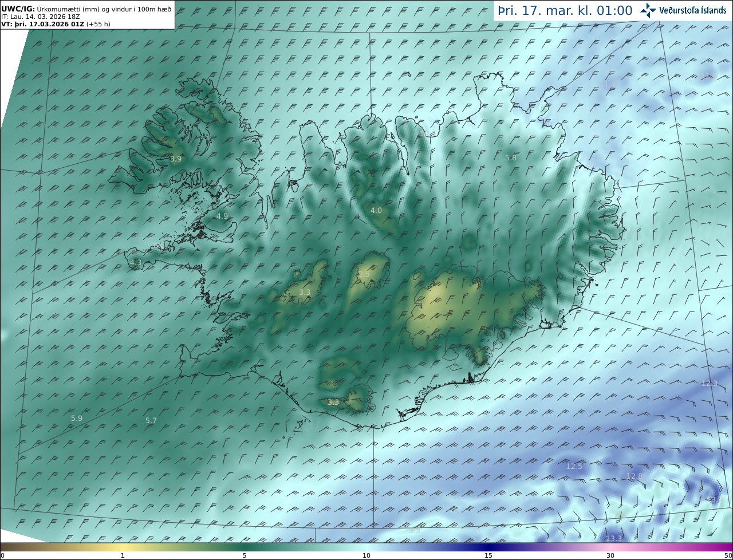Screen dimensions: 733x560
Task: Click the 5.9 value over the ocean
Action: (77, 418)
